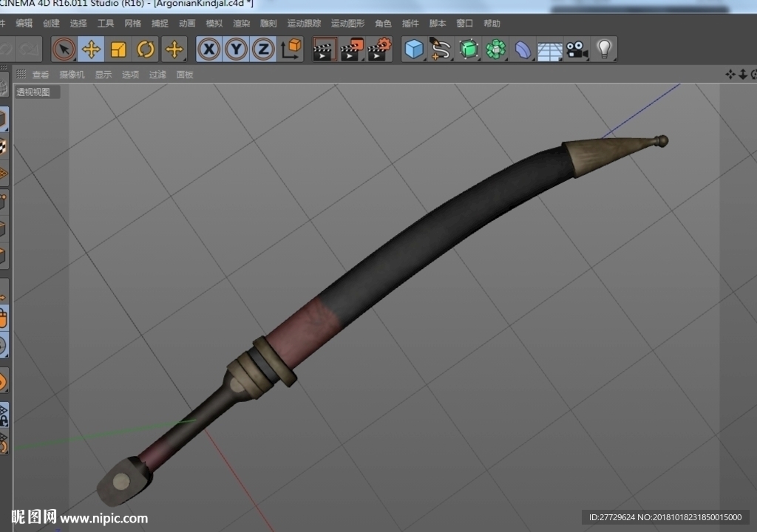Activate the Move tool in toolbar
This screenshot has width=757, height=532.
[x=91, y=50]
